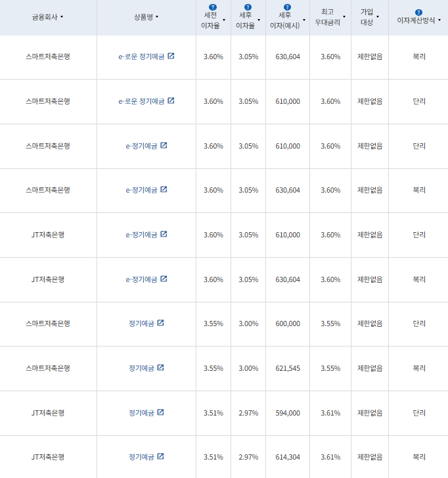Open external link icon for 스마트저축은행 e-정기예금 단리

click(x=164, y=145)
